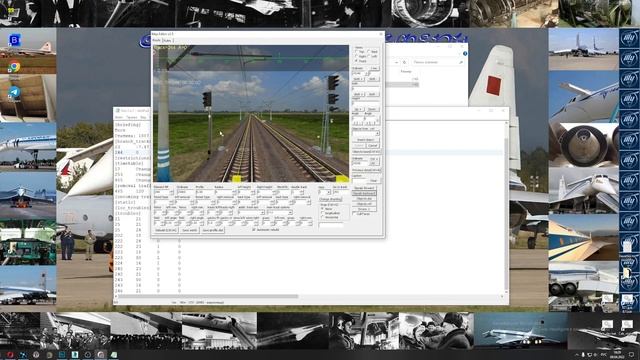Select the Back view radio button
The height and width of the screenshot is (360, 640).
[x=368, y=51]
